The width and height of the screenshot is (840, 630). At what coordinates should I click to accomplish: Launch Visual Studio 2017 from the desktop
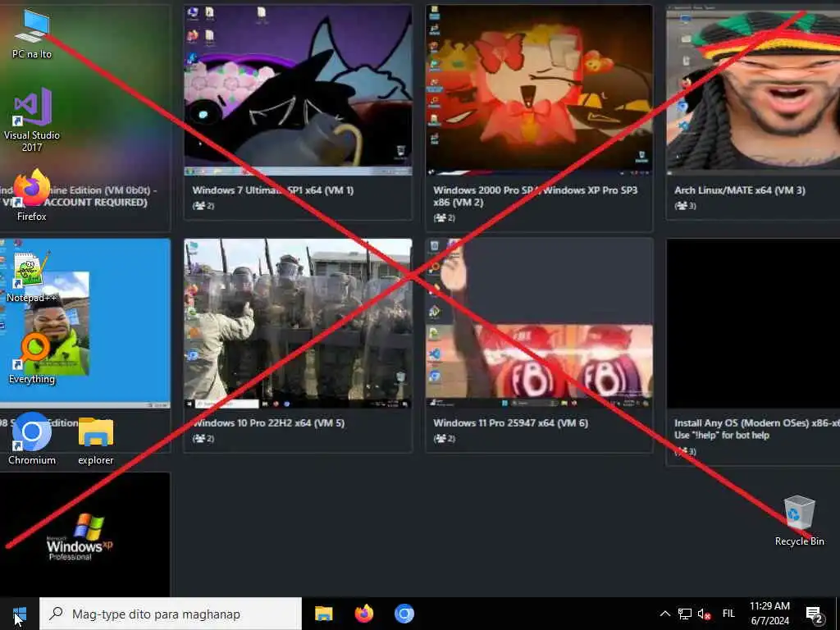(32, 120)
